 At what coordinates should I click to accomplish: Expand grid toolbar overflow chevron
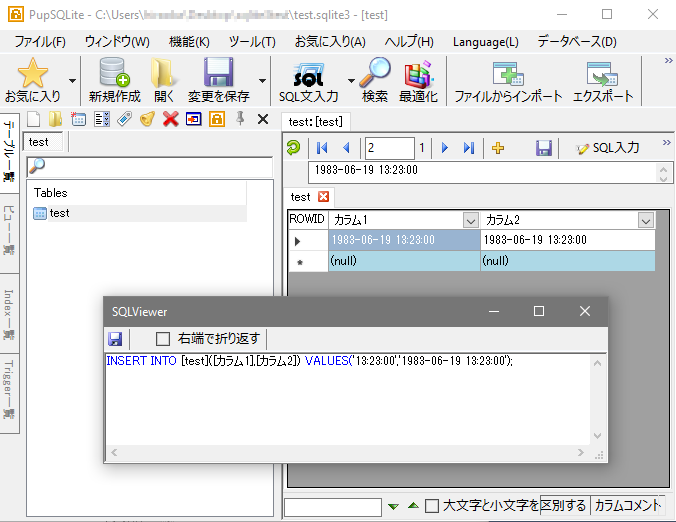click(x=667, y=142)
